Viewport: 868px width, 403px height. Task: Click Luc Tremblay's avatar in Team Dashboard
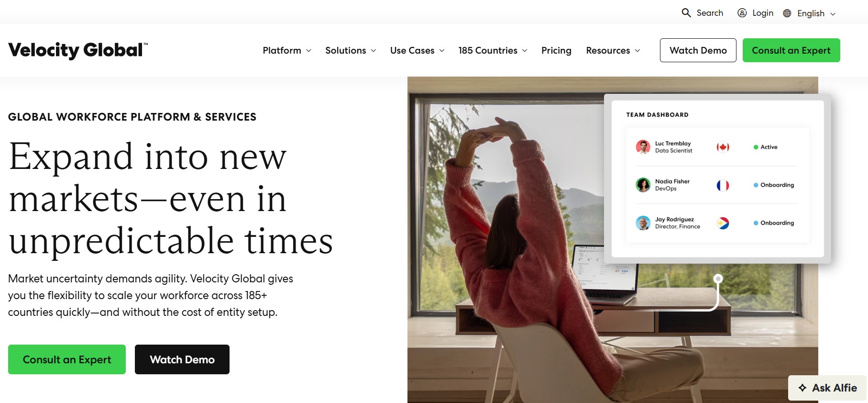(x=643, y=147)
